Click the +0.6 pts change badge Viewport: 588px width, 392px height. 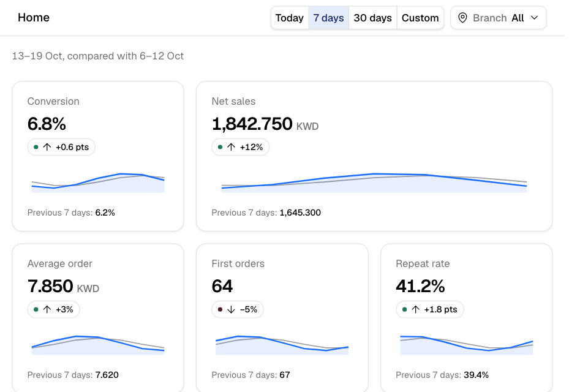[61, 147]
